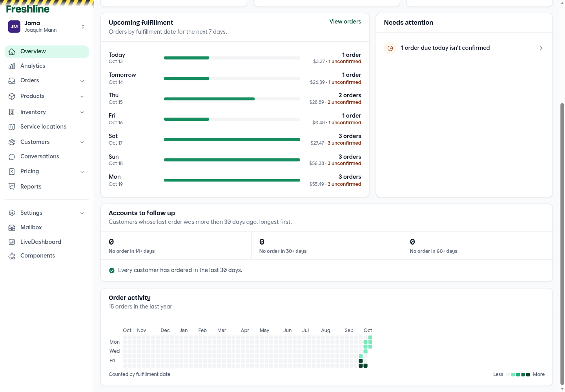Open the unconfirmed order due today alert

pos(464,48)
